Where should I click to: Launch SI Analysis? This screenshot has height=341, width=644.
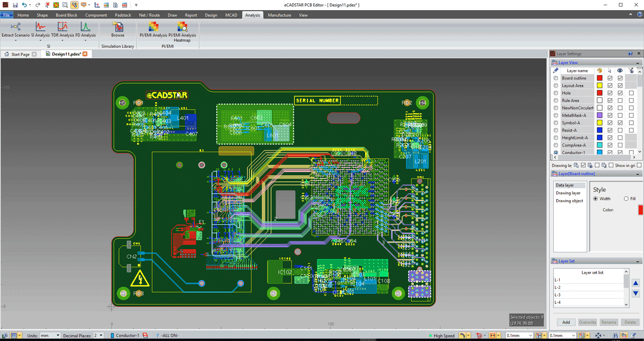[x=40, y=30]
